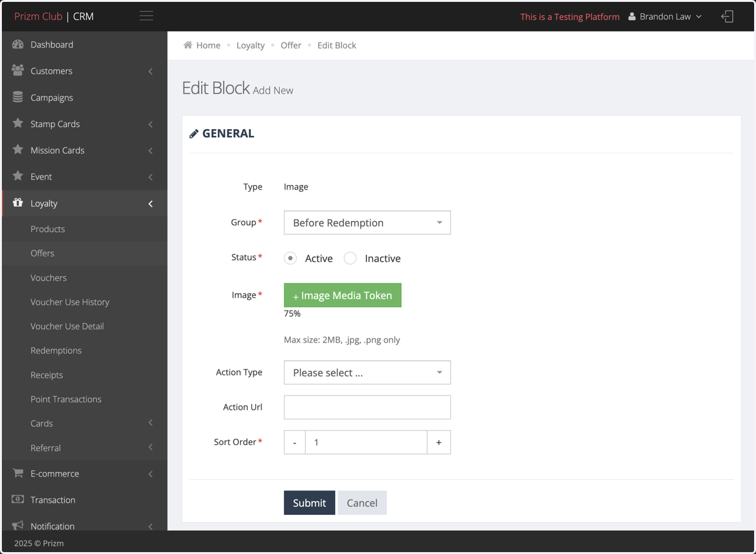Expand the Event sidebar chevron
The height and width of the screenshot is (554, 756).
(151, 177)
